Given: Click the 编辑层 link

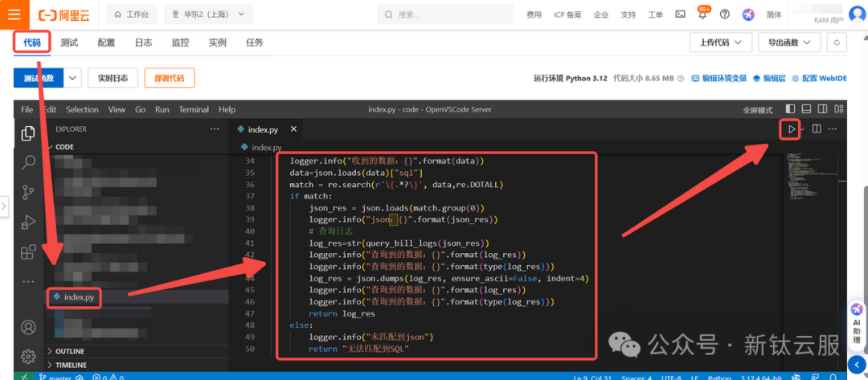Looking at the screenshot, I should click(x=769, y=79).
